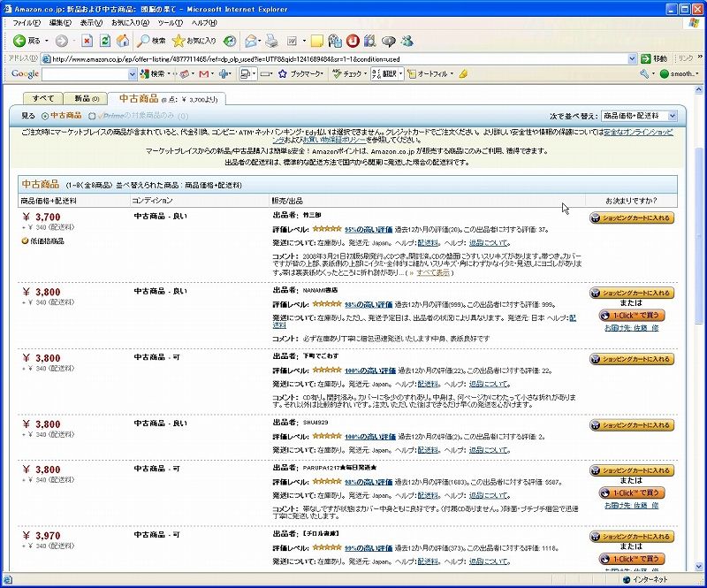The image size is (707, 588).
Task: Click the Refresh page icon
Action: coord(105,41)
